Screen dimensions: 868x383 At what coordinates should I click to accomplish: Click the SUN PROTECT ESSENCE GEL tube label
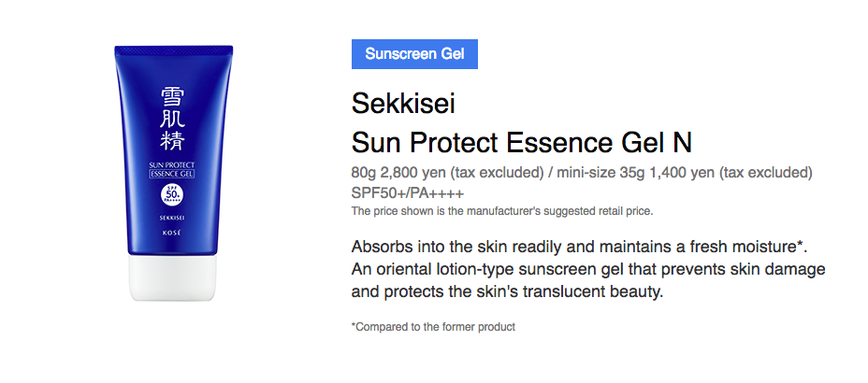coord(171,172)
